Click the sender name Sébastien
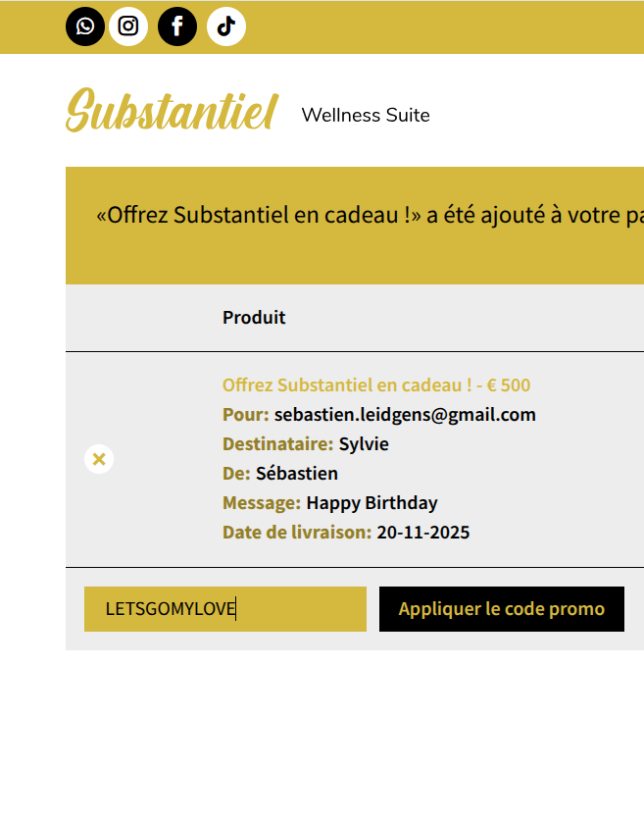Screen dimensions: 644x819 297,473
